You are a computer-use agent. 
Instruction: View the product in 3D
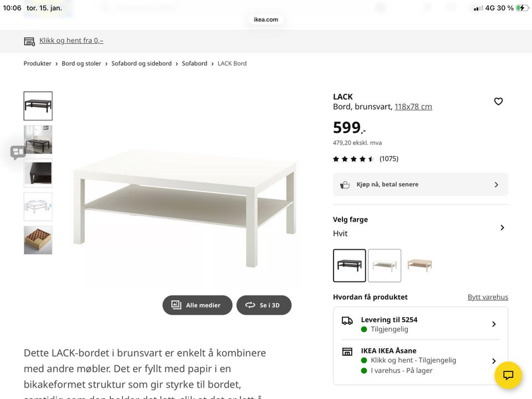pyautogui.click(x=264, y=305)
